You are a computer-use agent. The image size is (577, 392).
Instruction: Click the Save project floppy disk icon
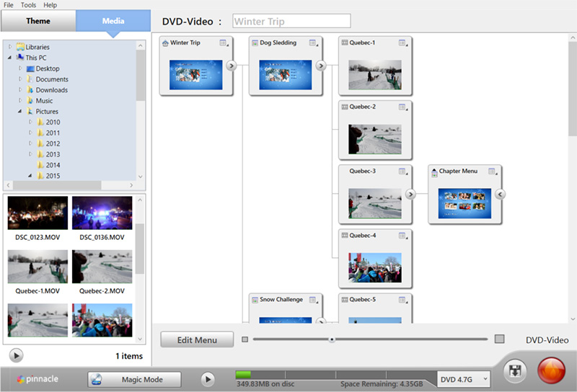click(x=516, y=372)
